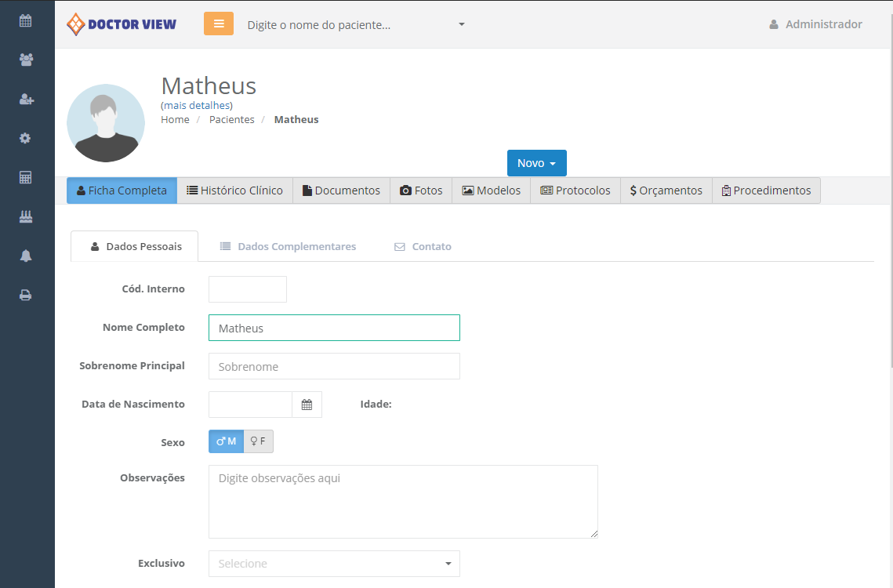Toggle the orange hamburger menu button
This screenshot has width=893, height=588.
point(219,24)
